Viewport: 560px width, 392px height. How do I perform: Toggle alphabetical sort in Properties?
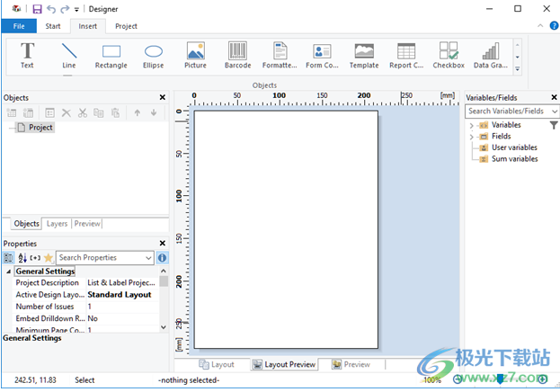click(x=22, y=258)
